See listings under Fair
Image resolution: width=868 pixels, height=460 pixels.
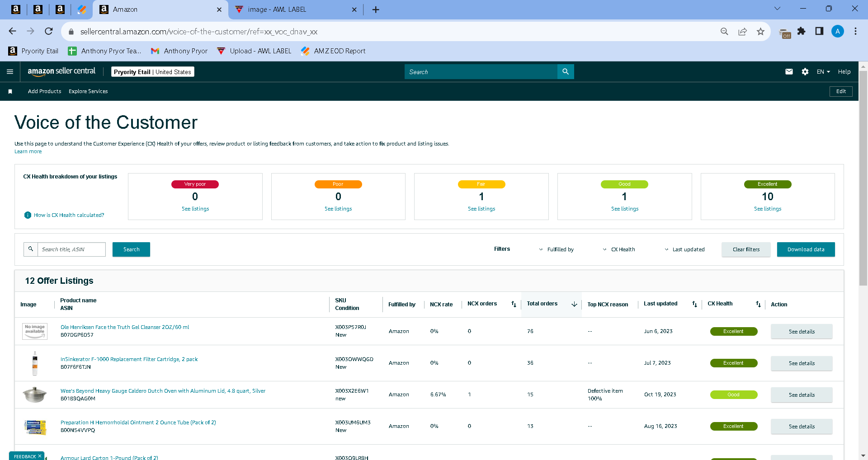pos(481,209)
